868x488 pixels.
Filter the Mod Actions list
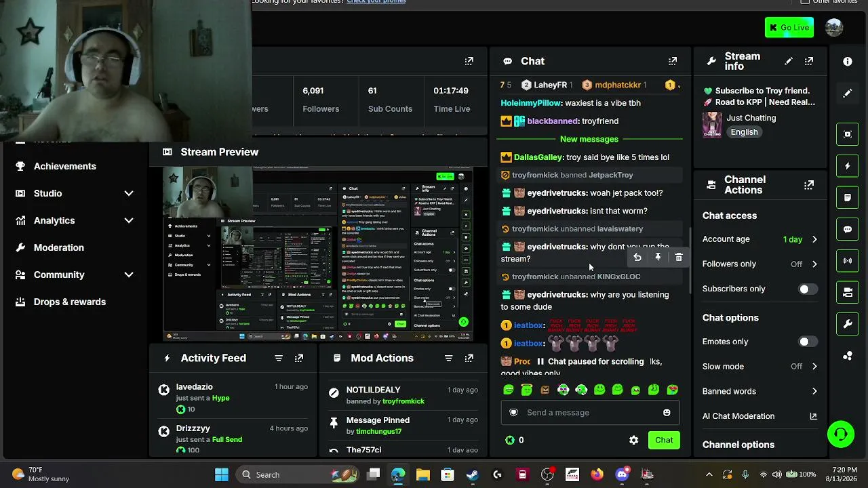pos(448,358)
